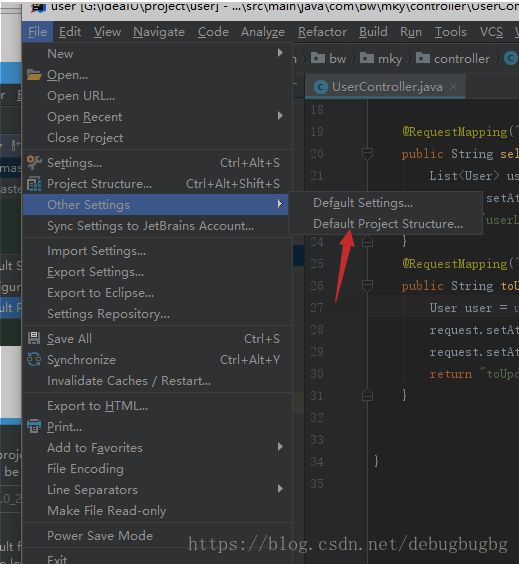
Task: Expand the Other Settings submenu arrow
Action: [280, 204]
